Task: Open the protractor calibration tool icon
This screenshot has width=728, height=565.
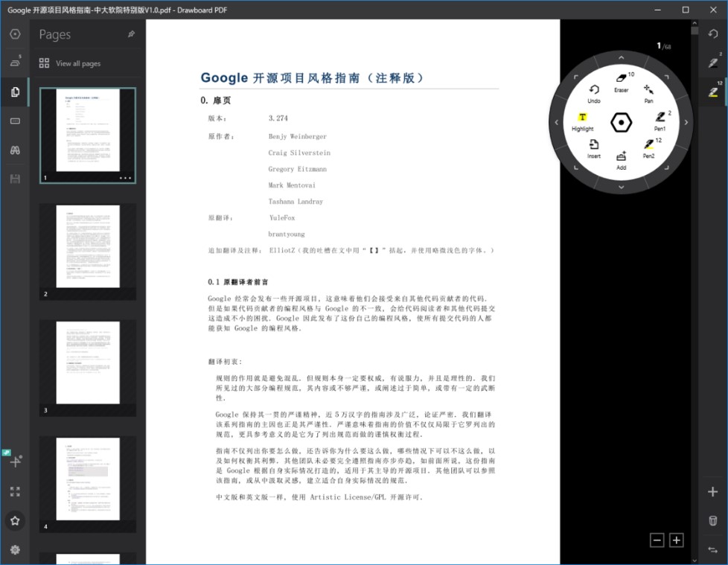Action: tap(15, 461)
